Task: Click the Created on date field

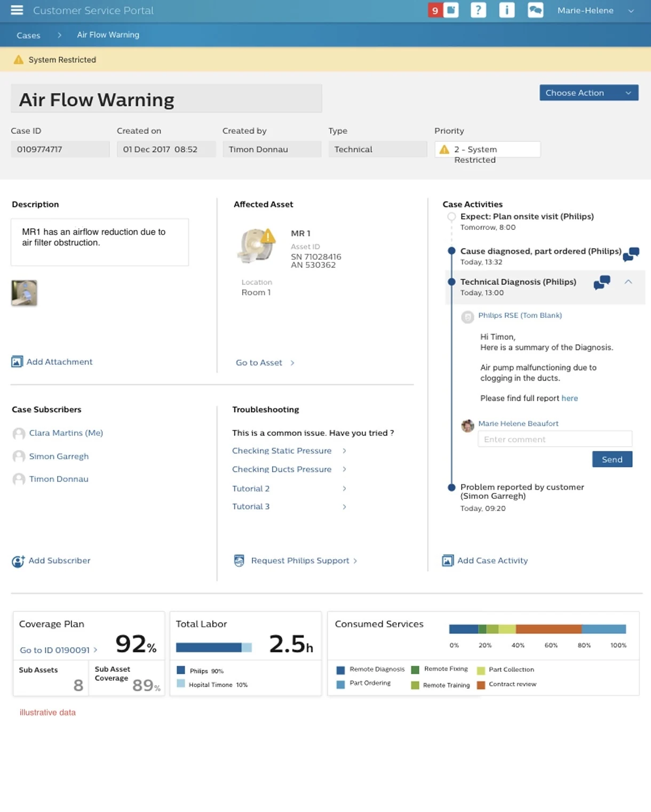Action: tap(166, 149)
